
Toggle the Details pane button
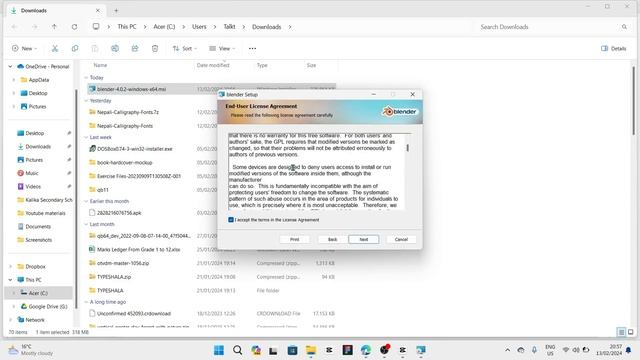click(x=613, y=48)
